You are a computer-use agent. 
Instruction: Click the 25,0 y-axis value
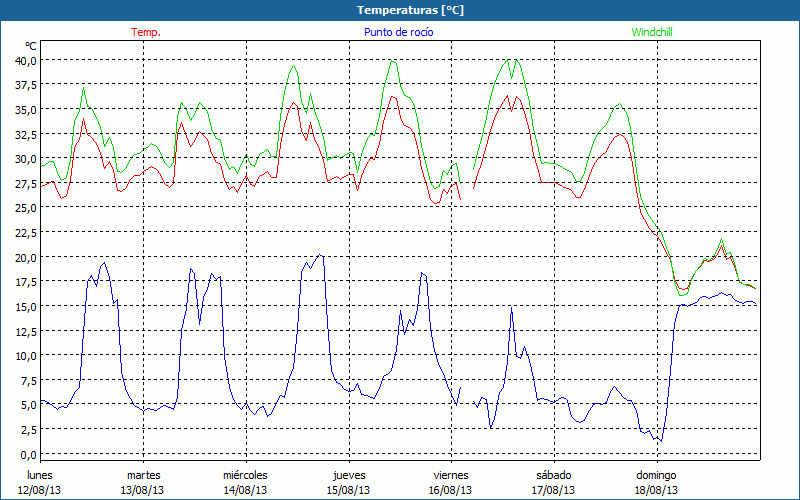pos(25,207)
